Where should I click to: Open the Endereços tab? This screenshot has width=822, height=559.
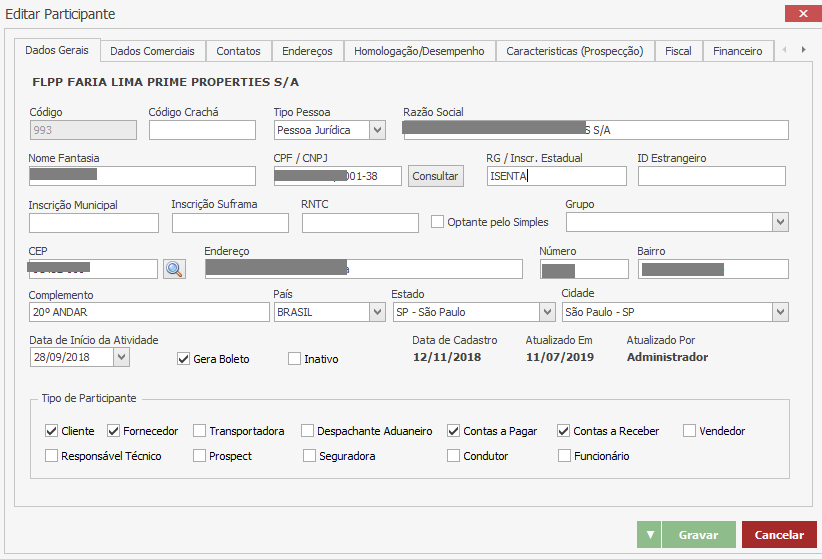(307, 51)
